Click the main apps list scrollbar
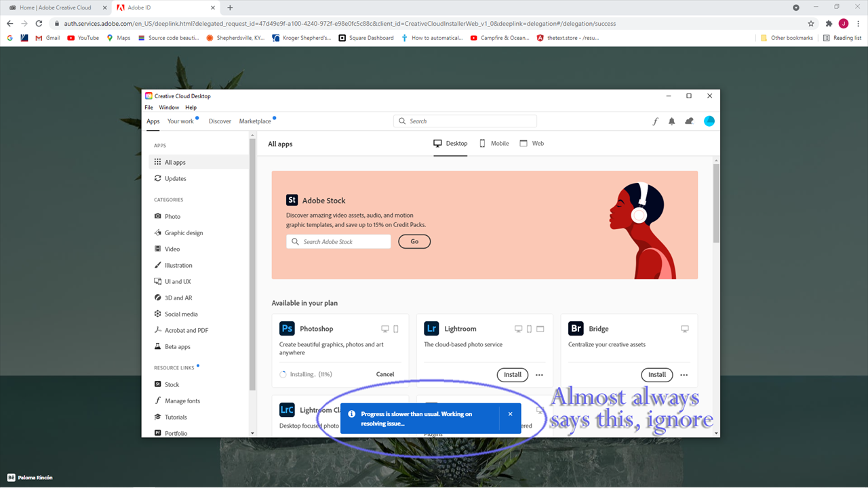This screenshot has height=488, width=868. pos(716,203)
